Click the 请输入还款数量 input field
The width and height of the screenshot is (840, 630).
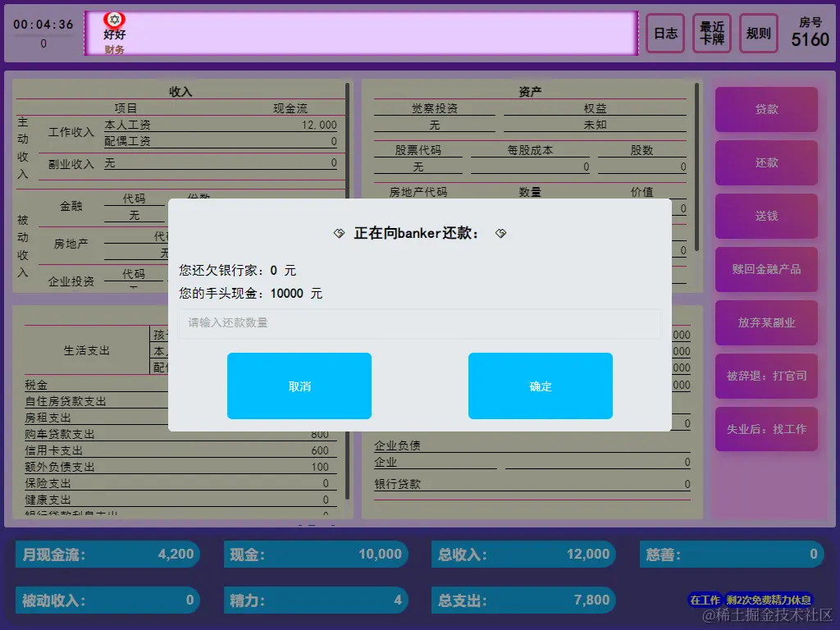click(419, 324)
